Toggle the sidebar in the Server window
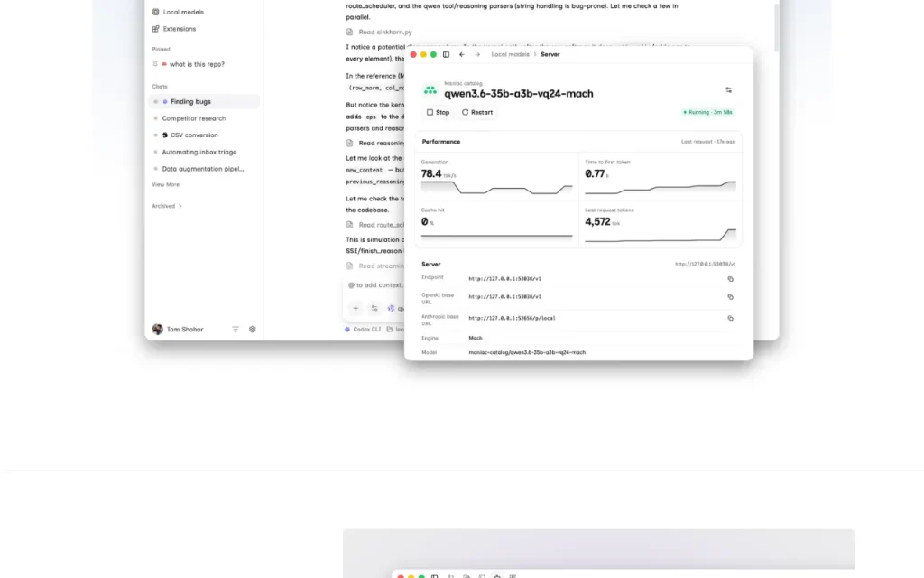 (446, 54)
